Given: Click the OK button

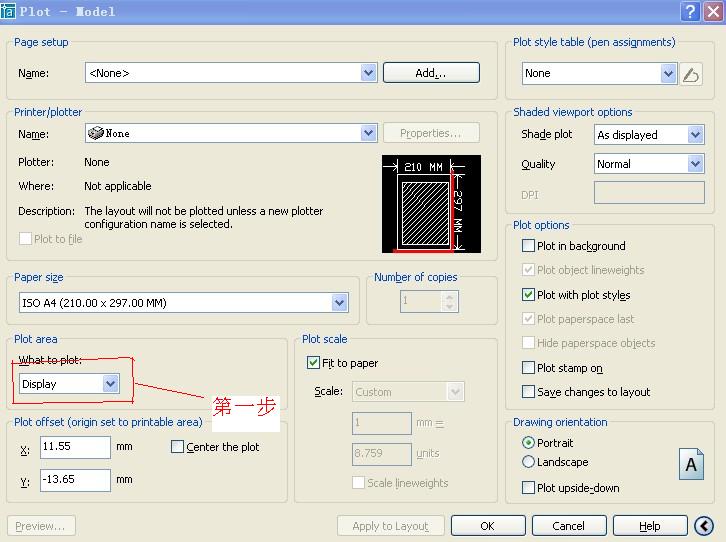Looking at the screenshot, I should [488, 526].
